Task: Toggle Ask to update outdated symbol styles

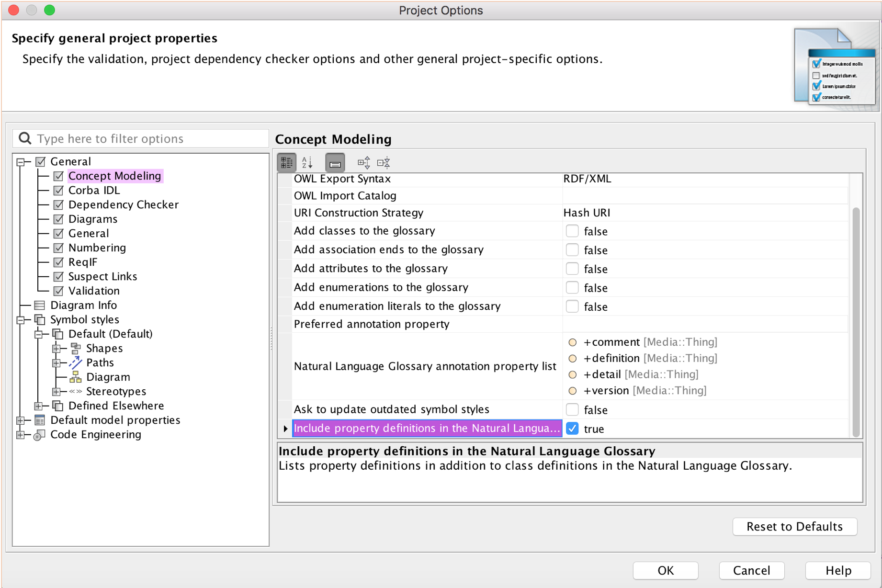Action: [572, 410]
